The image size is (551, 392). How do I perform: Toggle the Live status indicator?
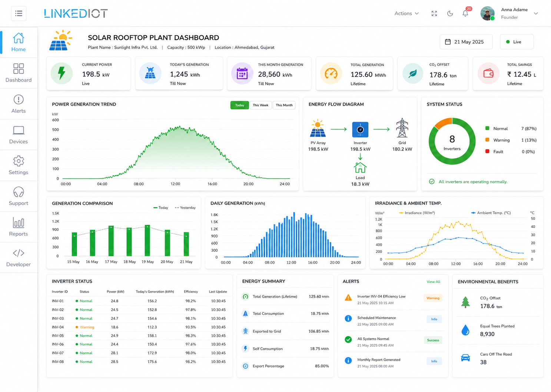point(517,42)
